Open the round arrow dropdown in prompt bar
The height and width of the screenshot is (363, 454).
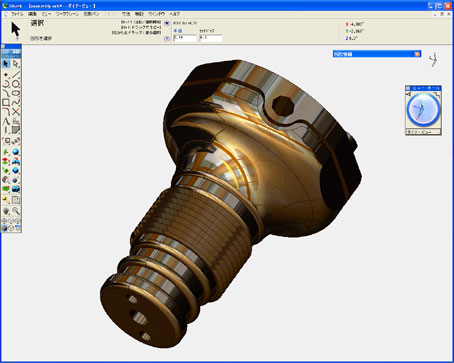167,23
